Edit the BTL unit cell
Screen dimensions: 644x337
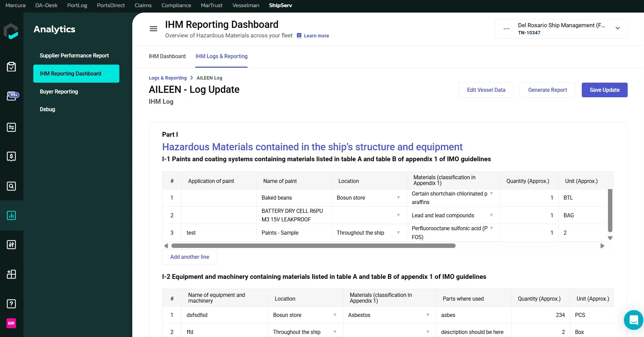(x=582, y=198)
